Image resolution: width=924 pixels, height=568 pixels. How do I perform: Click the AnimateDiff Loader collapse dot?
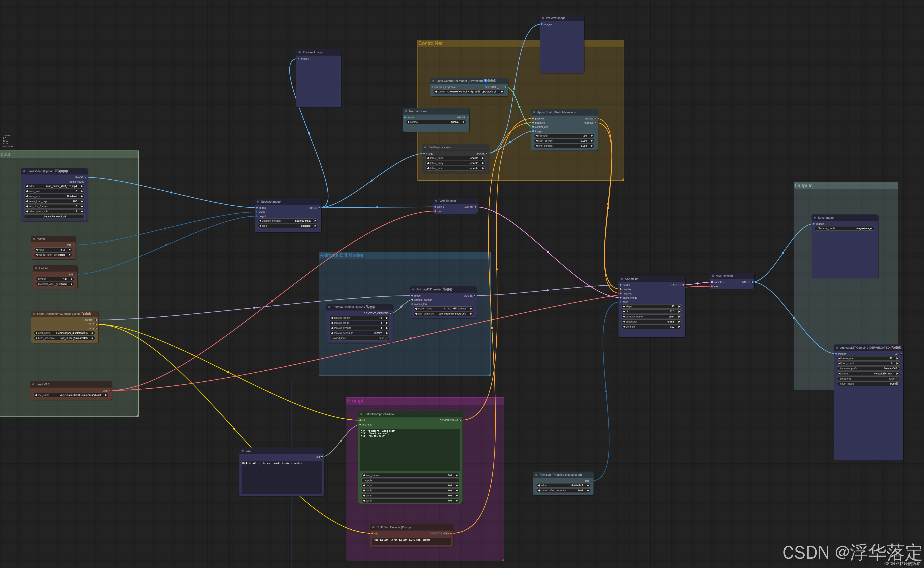(413, 289)
